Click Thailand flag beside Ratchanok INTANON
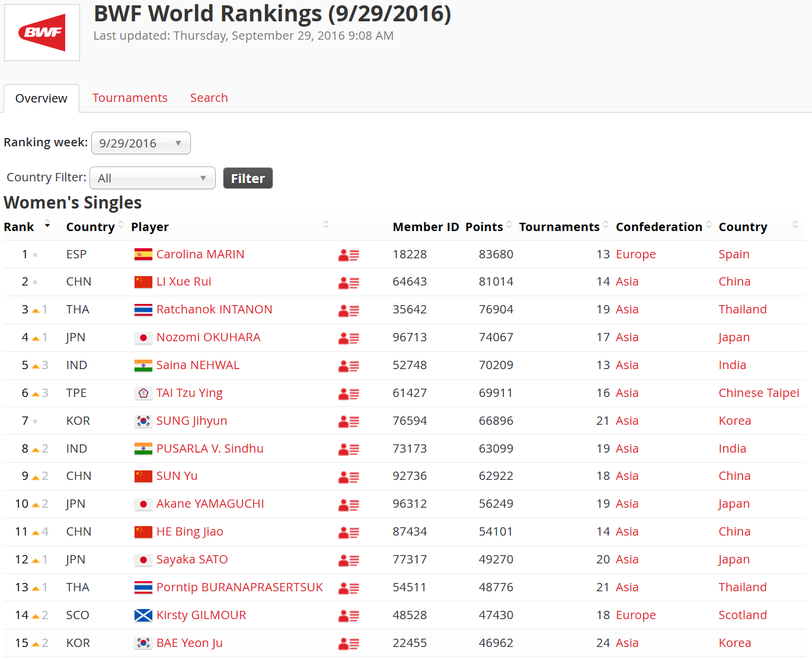812x660 pixels. [143, 310]
